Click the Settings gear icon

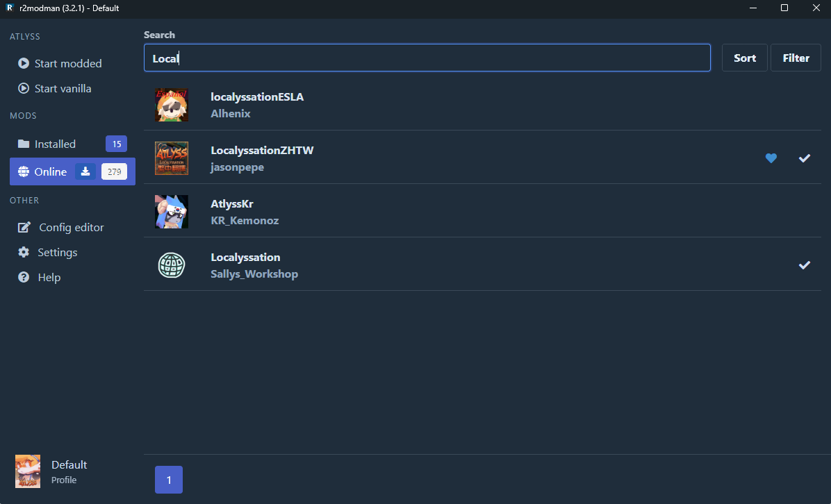(x=24, y=252)
